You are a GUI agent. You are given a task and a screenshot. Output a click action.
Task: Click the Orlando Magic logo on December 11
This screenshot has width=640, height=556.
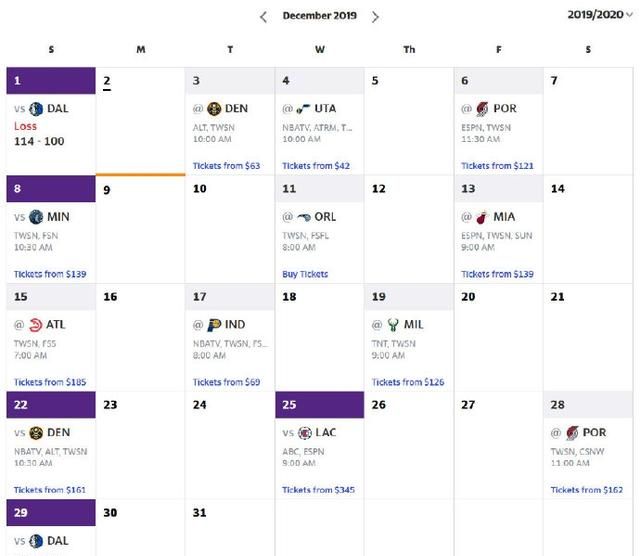(304, 217)
